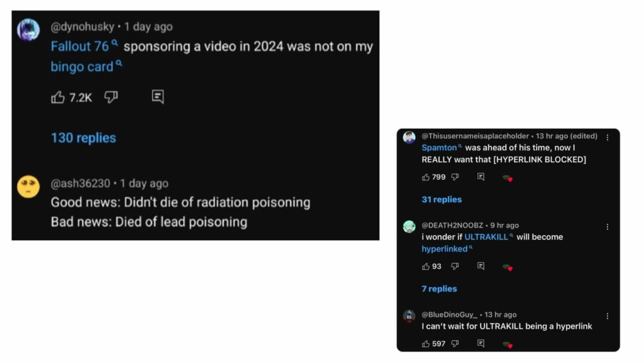The width and height of the screenshot is (644, 362).
Task: Expand the 130 replies thread
Action: point(83,138)
